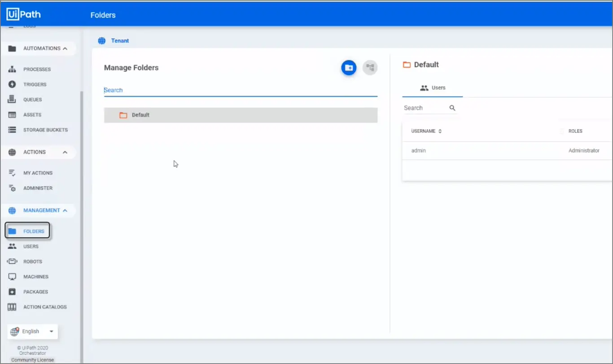Click the Tenant breadcrumb link

click(120, 41)
